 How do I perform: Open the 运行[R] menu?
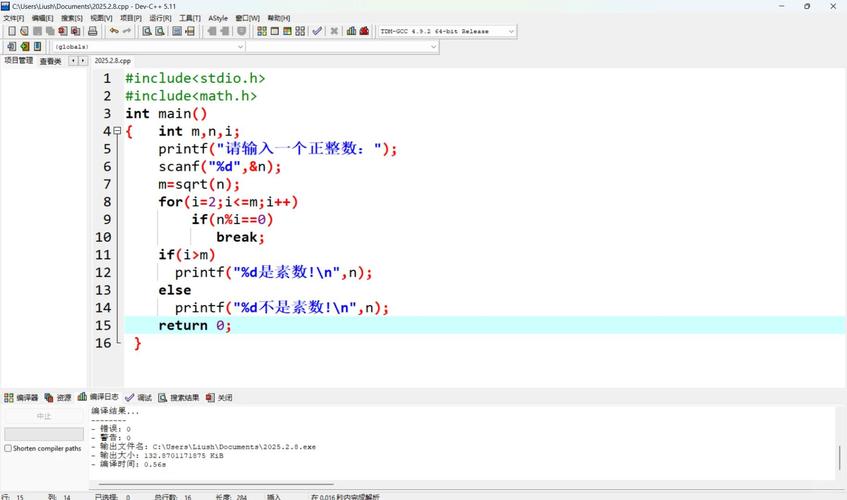click(160, 18)
